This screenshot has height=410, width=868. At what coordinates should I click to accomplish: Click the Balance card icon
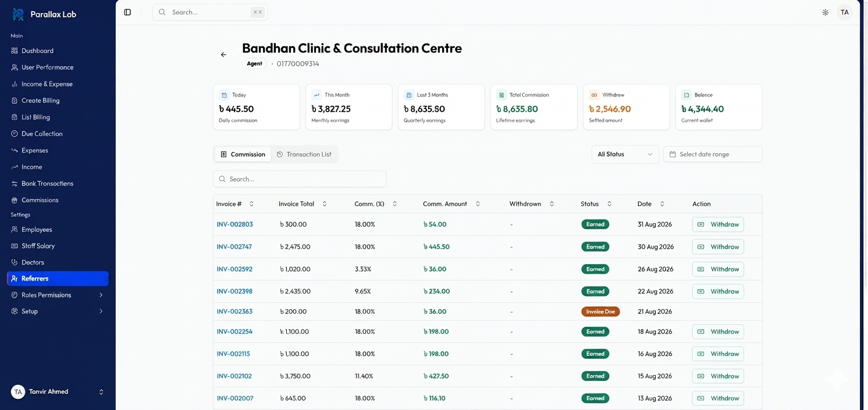[686, 95]
